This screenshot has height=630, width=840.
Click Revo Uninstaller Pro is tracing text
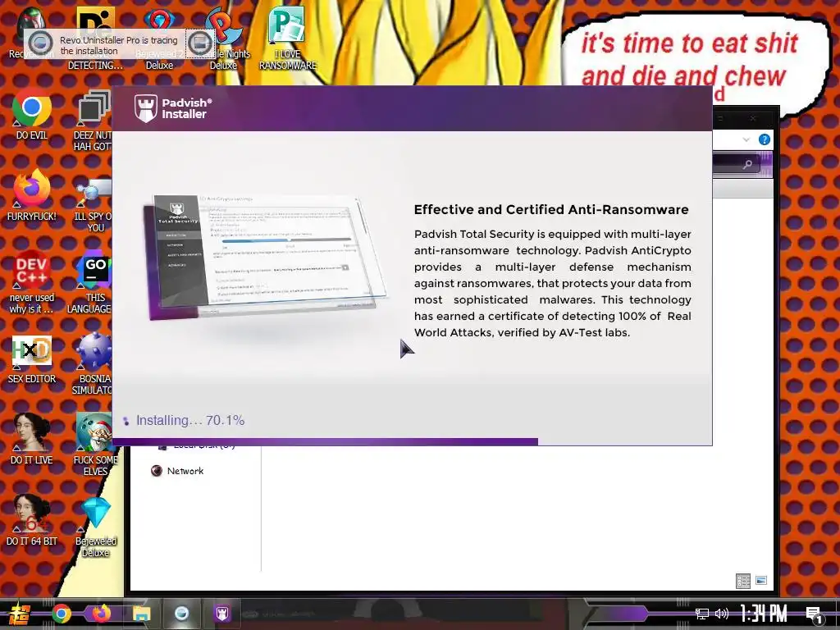(118, 46)
